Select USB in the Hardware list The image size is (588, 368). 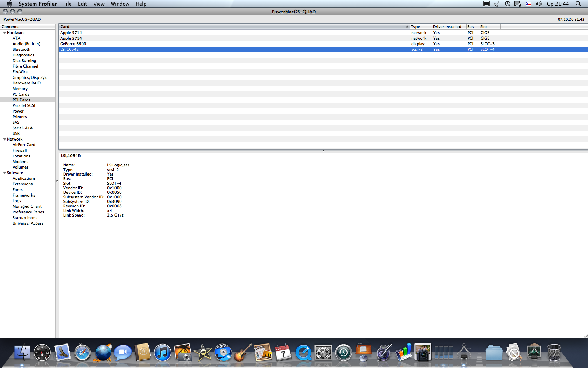(x=16, y=134)
